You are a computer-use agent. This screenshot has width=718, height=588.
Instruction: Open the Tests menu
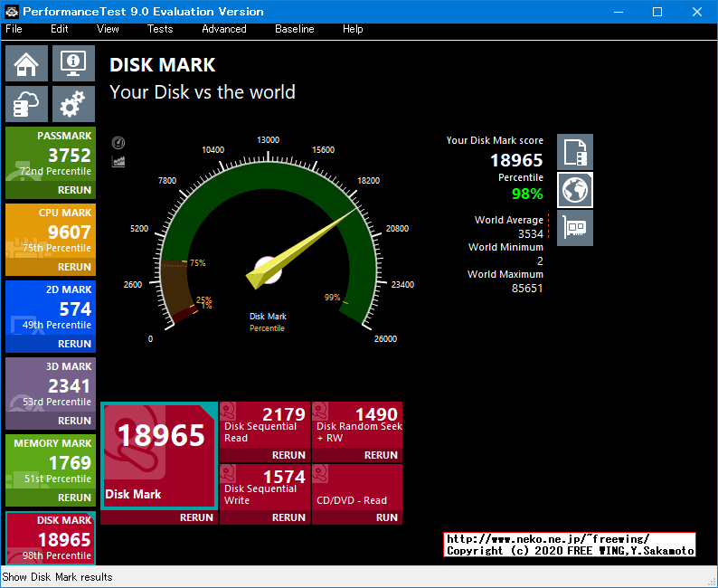click(x=160, y=29)
